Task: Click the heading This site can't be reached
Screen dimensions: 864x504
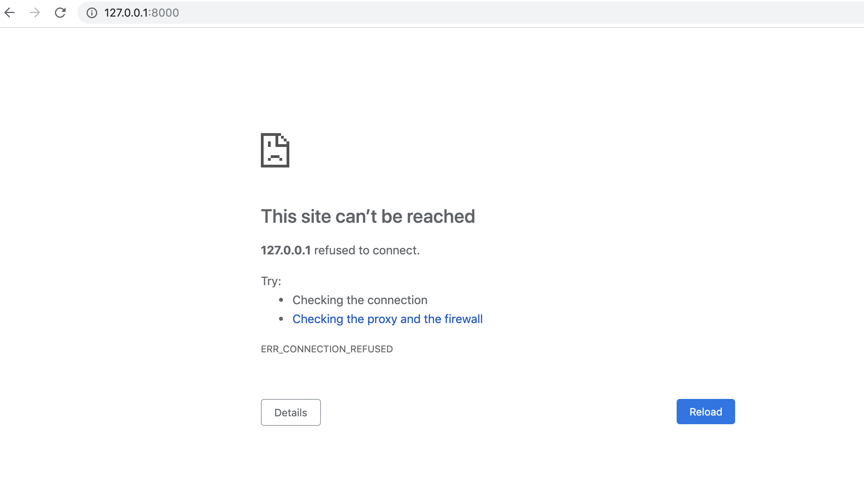Action: 368,216
